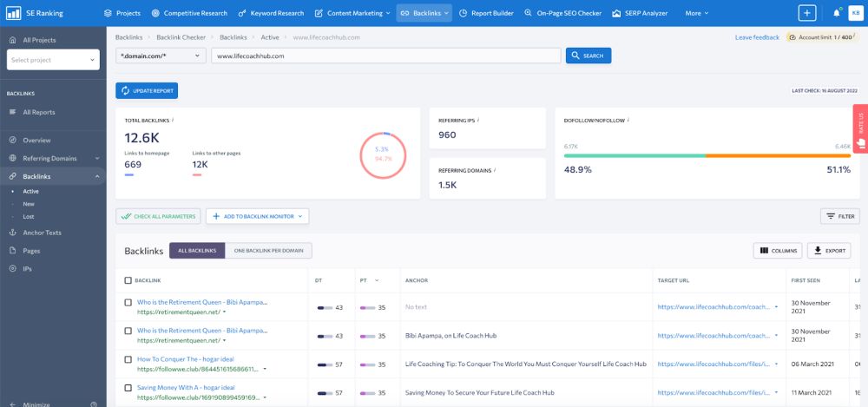Screen dimensions: 868x407
Task: Check the first retirementqueen.net row checkbox
Action: (x=128, y=302)
